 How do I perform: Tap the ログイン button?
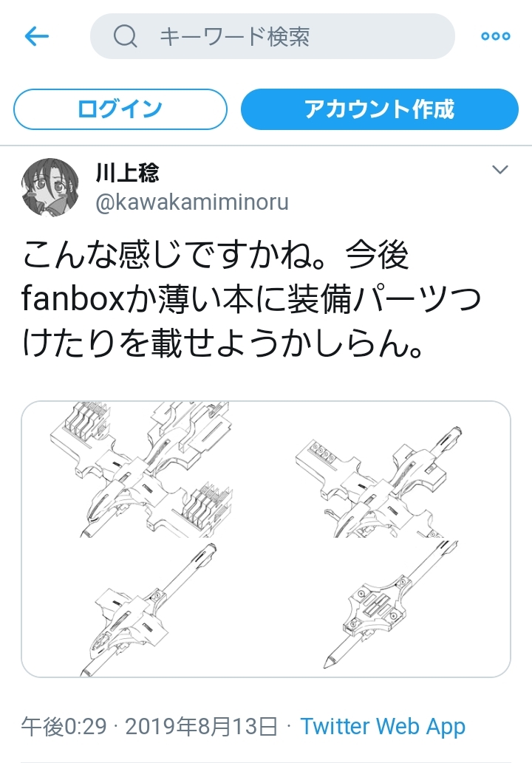click(120, 109)
